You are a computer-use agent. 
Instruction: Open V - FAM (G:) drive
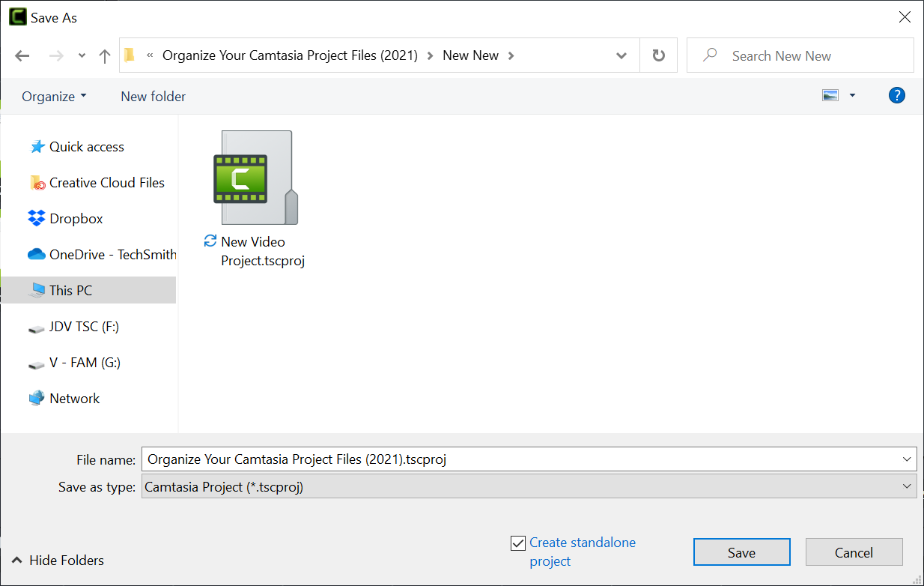point(74,363)
